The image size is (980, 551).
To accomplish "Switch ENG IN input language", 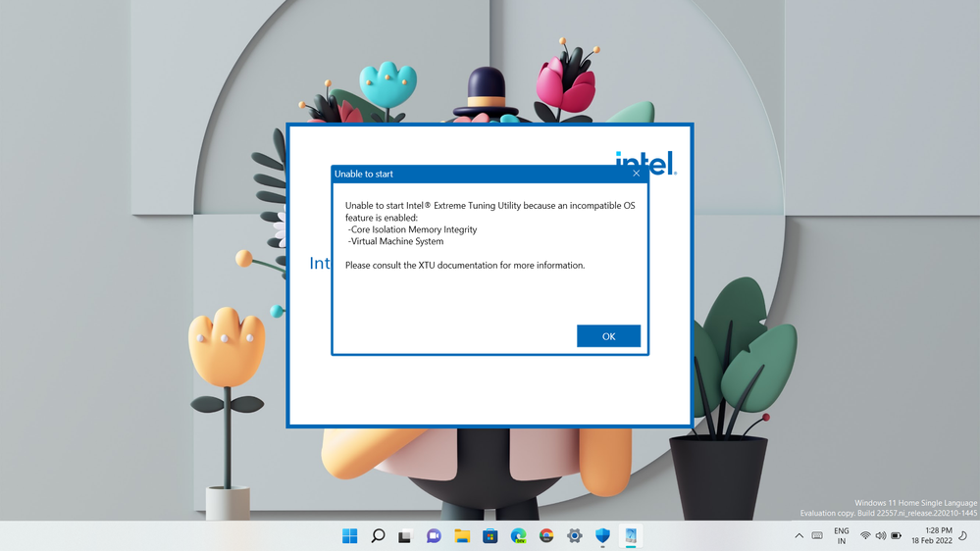I will point(842,536).
